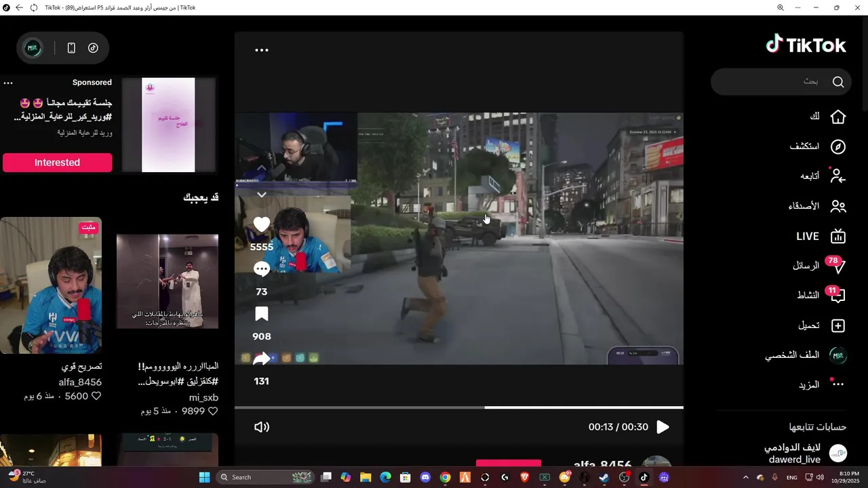Open the For You home icon
The width and height of the screenshot is (868, 488).
click(x=838, y=117)
